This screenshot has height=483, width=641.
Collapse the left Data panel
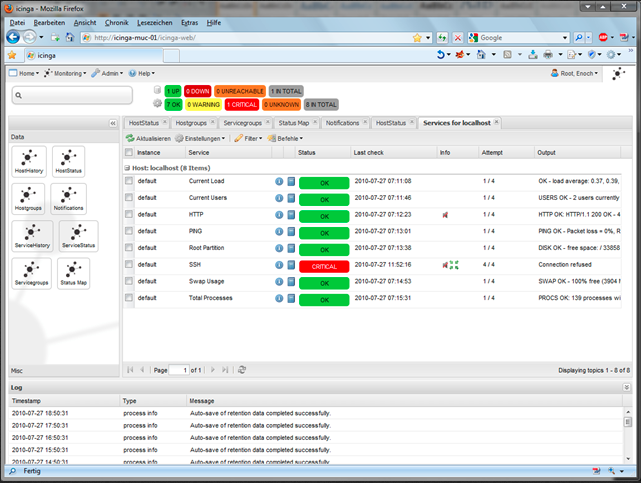pos(113,123)
